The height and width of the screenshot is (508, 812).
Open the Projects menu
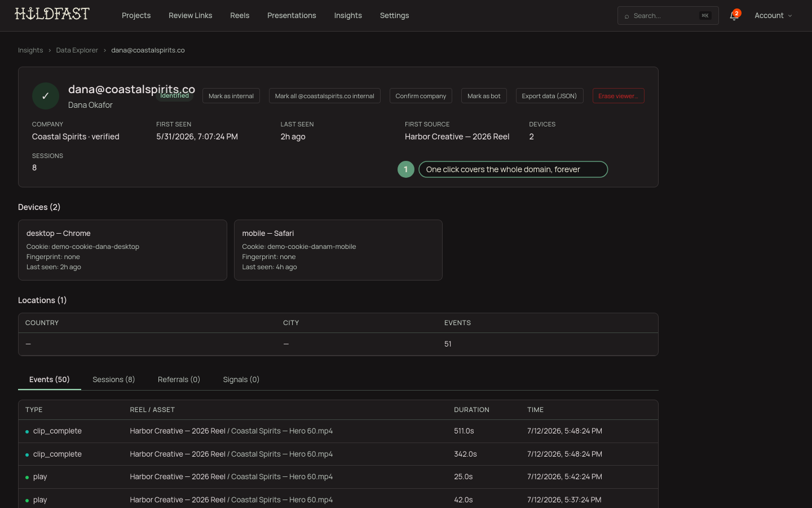pyautogui.click(x=136, y=16)
